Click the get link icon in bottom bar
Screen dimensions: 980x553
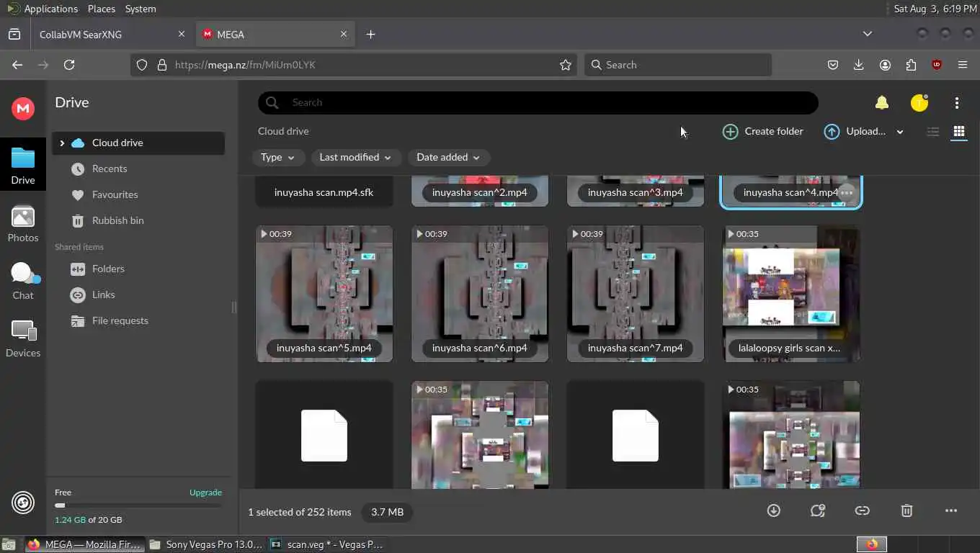[862, 511]
